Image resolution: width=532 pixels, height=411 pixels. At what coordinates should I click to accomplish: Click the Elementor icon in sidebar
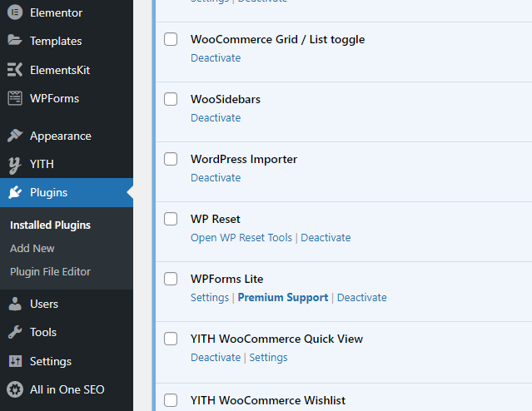coord(15,12)
